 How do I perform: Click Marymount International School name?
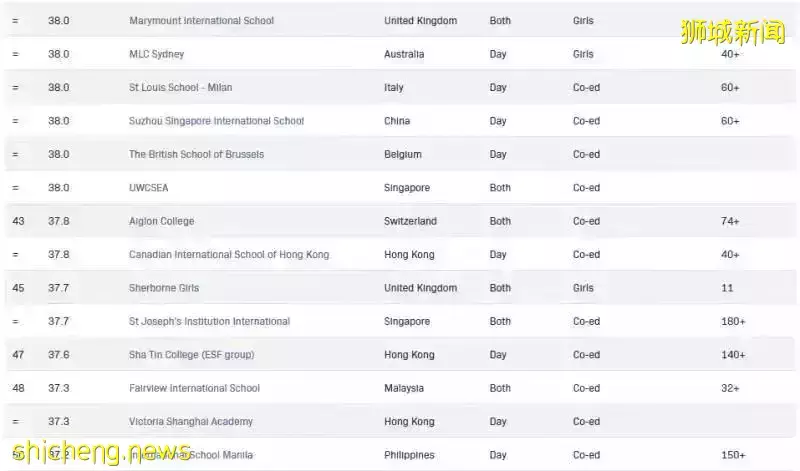coord(201,21)
